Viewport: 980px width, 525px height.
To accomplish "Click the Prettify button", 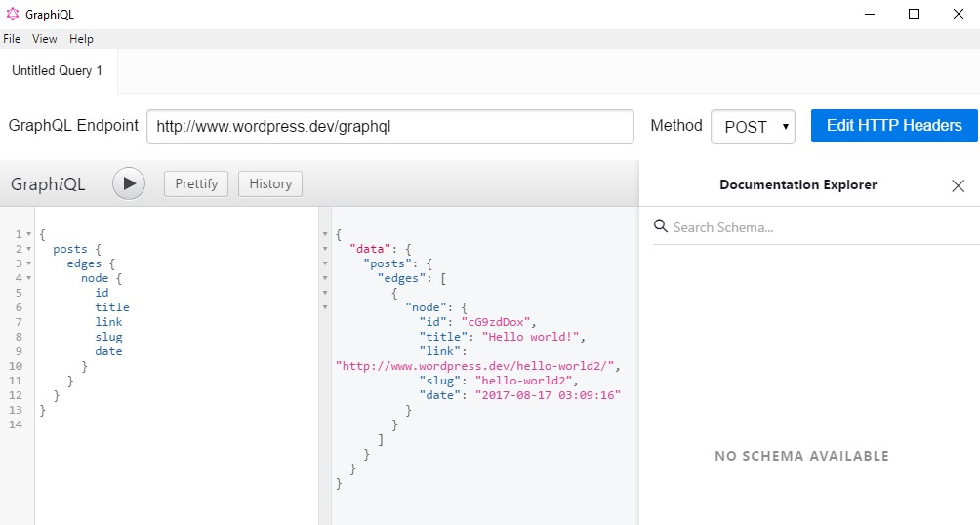I will (196, 183).
